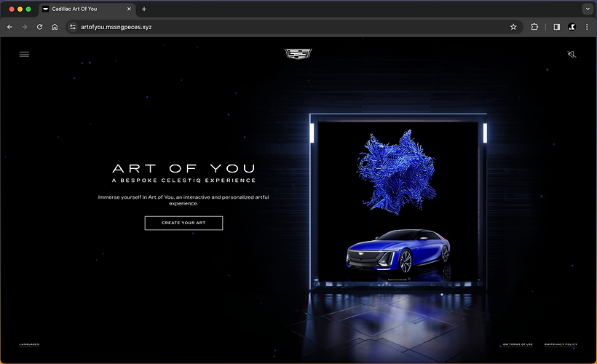View site information icon in address bar
Screen dimensions: 597x364
pyautogui.click(x=72, y=27)
